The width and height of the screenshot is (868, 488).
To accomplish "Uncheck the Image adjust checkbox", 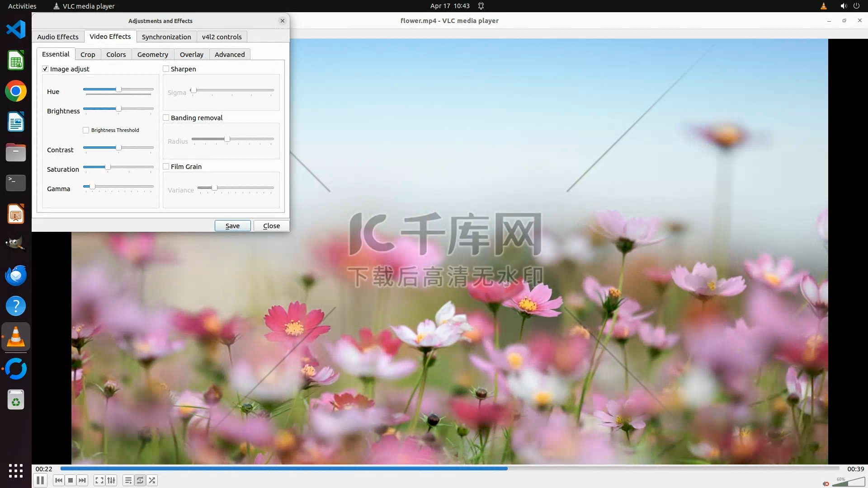I will [45, 69].
